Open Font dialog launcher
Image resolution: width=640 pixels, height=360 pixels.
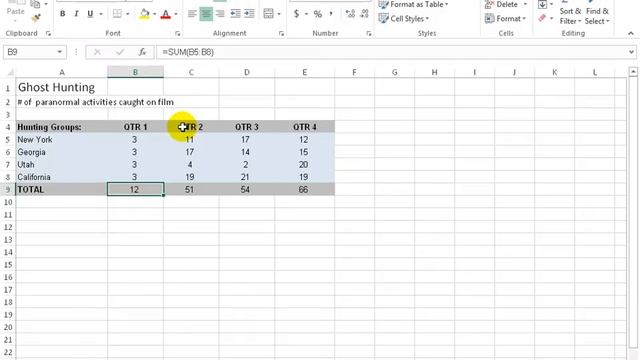[x=178, y=33]
